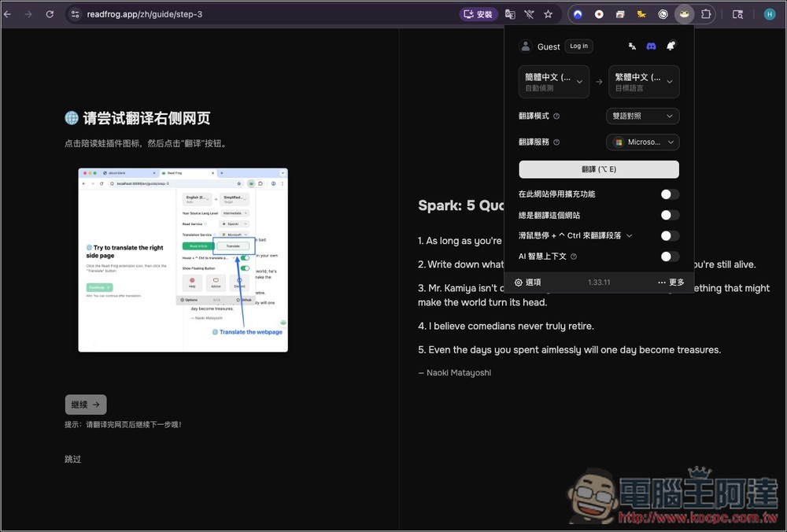
Task: Open the H profile avatar
Action: pos(770,14)
